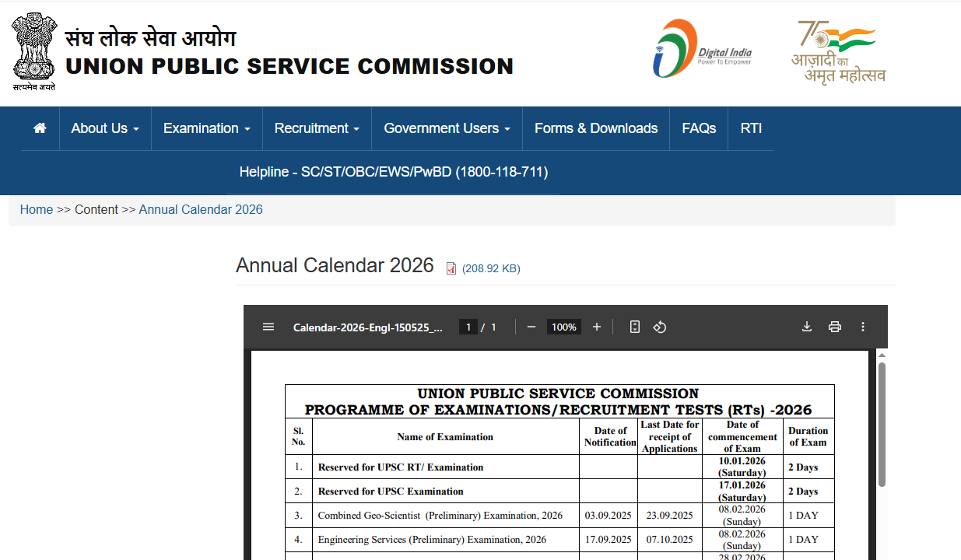The width and height of the screenshot is (961, 560).
Task: Click Combined Geo-Scientist (Preliminary) Examination row
Action: [x=559, y=515]
